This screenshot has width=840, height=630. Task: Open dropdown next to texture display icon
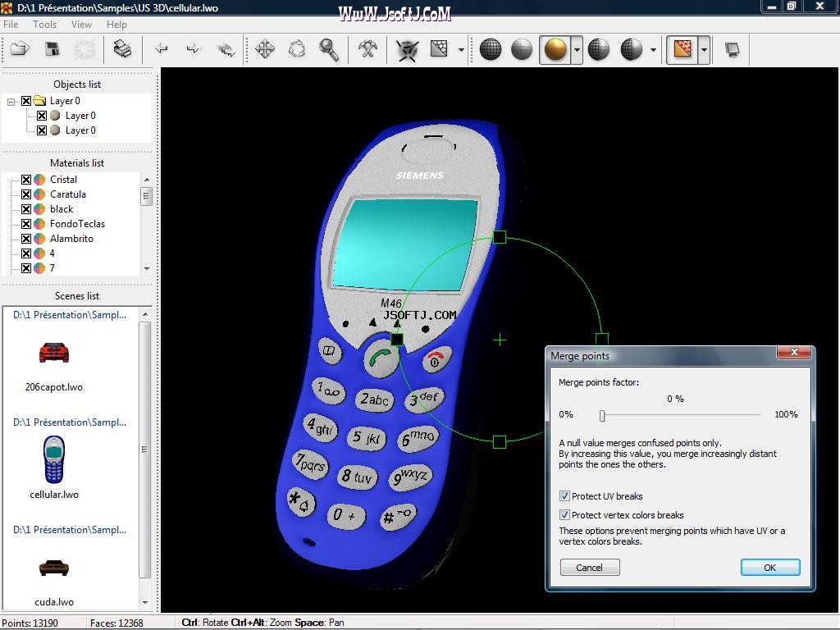(x=704, y=50)
